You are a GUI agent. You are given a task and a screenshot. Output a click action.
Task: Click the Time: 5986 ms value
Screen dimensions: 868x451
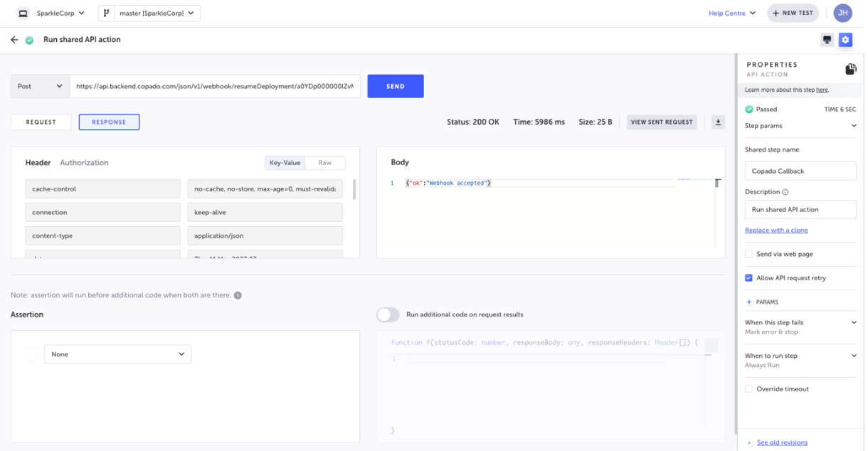click(539, 122)
